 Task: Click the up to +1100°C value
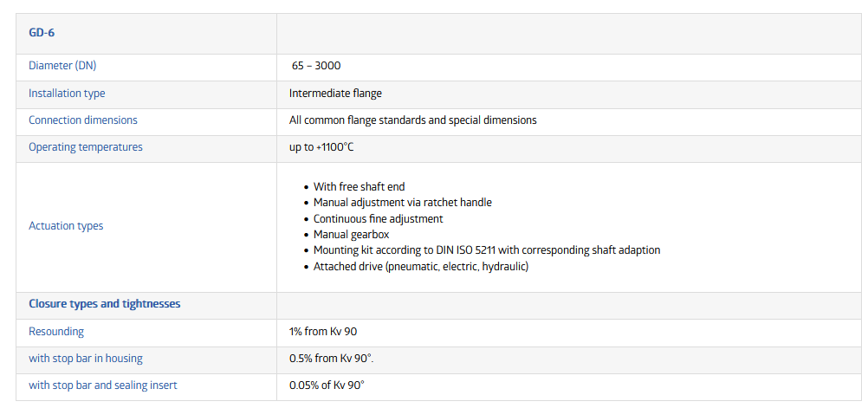(x=321, y=147)
